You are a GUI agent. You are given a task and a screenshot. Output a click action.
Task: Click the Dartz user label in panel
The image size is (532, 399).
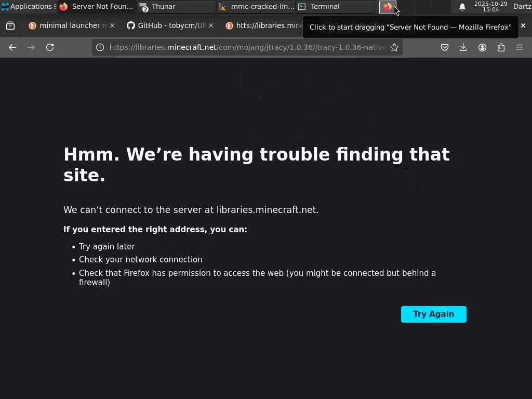click(x=522, y=6)
